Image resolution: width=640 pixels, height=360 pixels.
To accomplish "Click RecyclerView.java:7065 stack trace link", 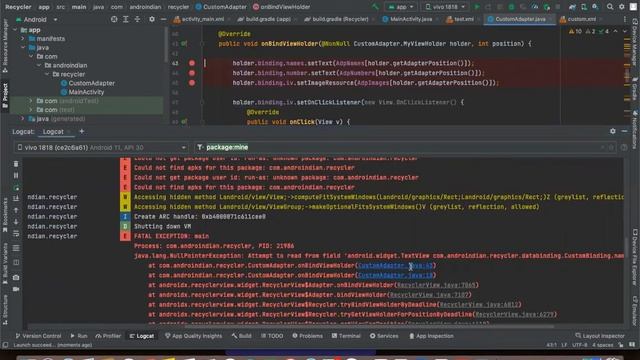I will 436,285.
